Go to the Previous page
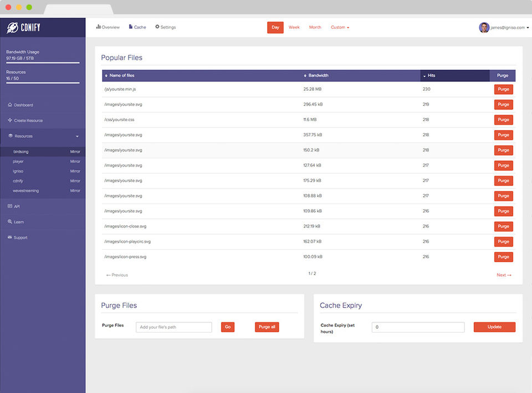 (x=117, y=275)
